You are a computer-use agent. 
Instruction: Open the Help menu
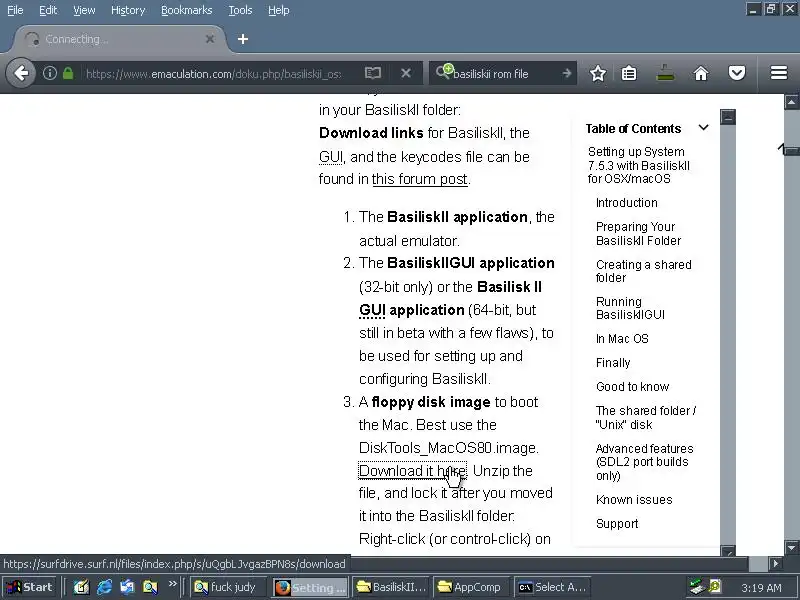click(x=279, y=10)
